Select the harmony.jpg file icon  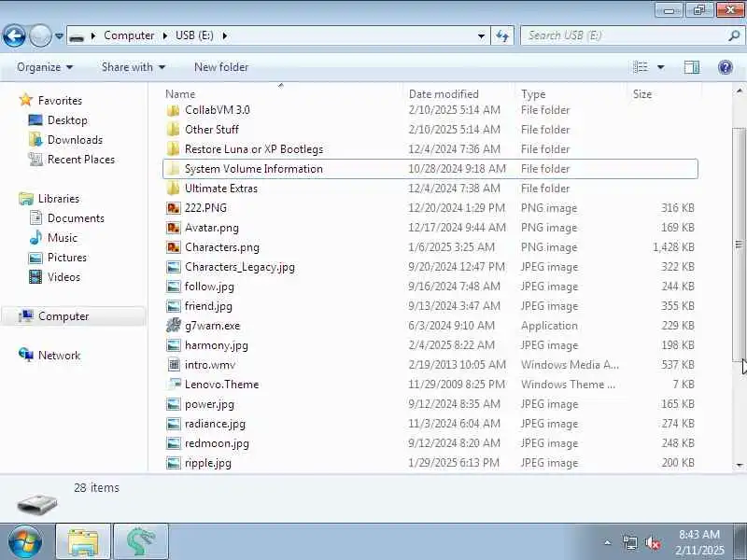(174, 345)
